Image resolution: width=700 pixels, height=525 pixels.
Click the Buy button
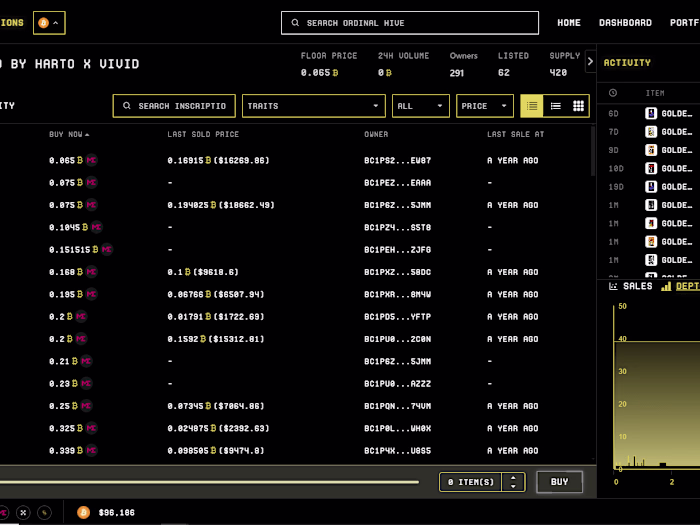[559, 482]
